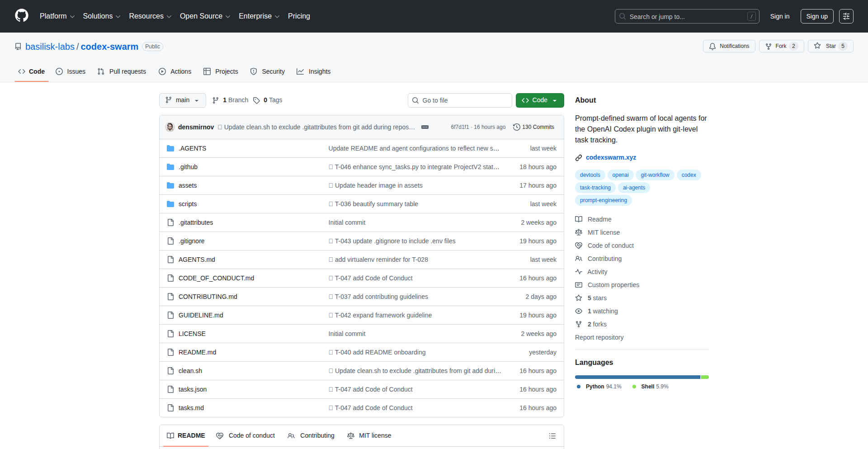
Task: Click the Go to file search field
Action: pyautogui.click(x=460, y=100)
